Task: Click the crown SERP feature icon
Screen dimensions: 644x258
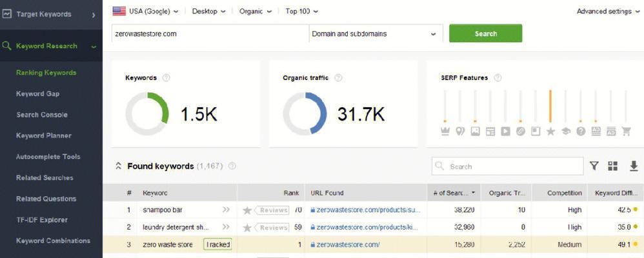Action: [x=445, y=131]
